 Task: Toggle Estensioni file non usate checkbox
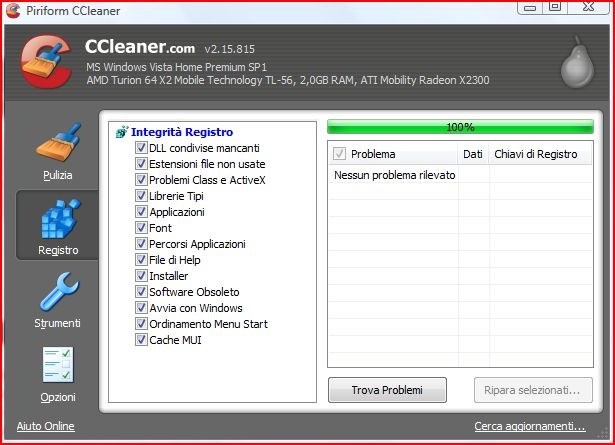[141, 163]
